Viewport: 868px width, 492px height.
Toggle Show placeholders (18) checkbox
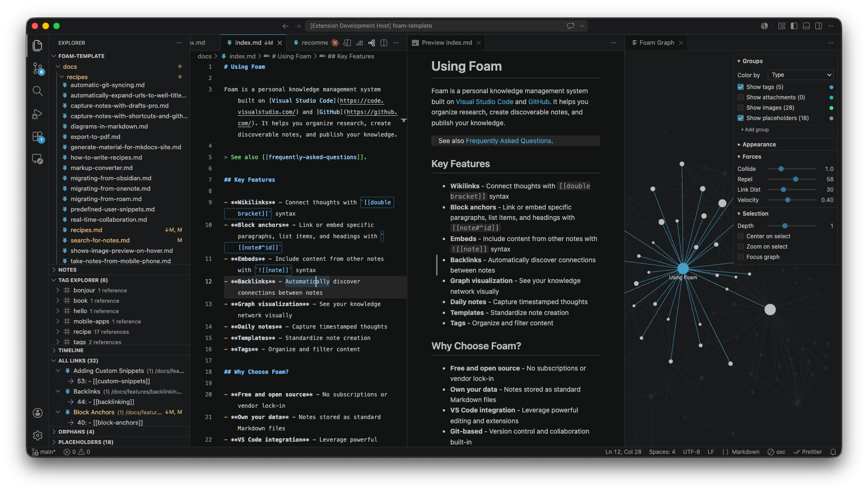click(x=740, y=118)
